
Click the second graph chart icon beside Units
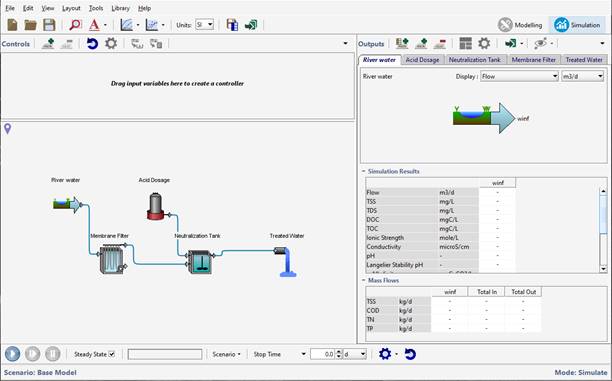(151, 25)
